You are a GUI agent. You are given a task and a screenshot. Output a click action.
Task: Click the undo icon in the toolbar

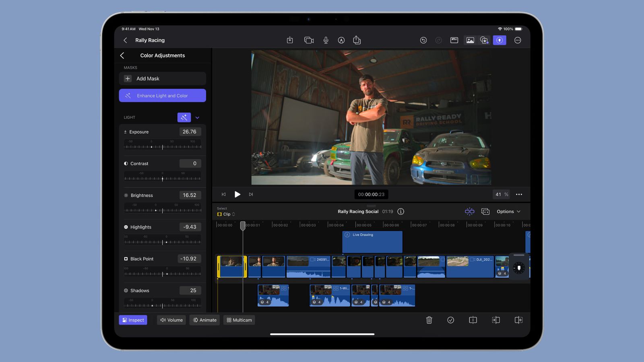423,40
